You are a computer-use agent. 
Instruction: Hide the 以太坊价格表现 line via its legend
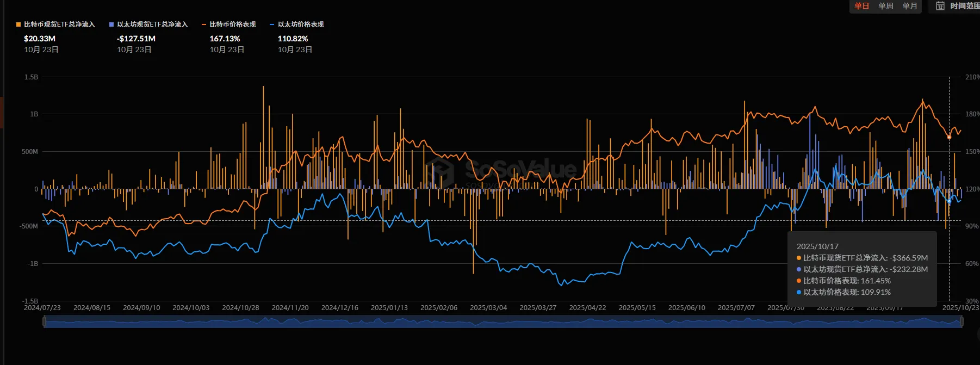(x=296, y=24)
